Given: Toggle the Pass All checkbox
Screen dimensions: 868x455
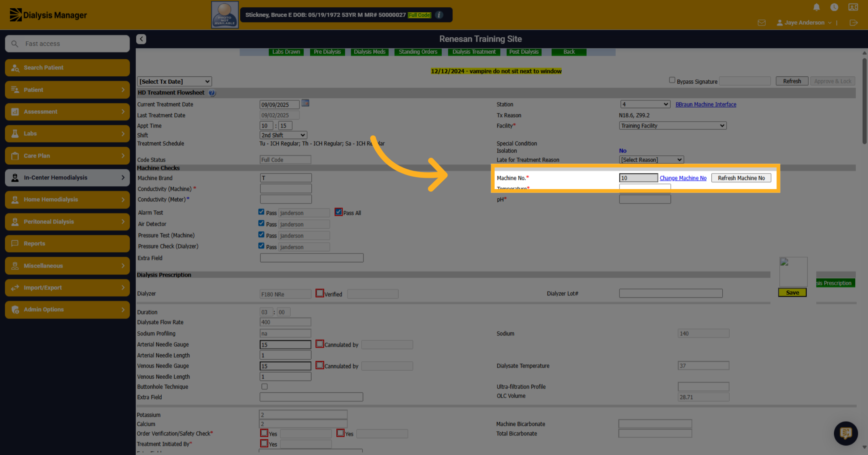Looking at the screenshot, I should coord(339,212).
